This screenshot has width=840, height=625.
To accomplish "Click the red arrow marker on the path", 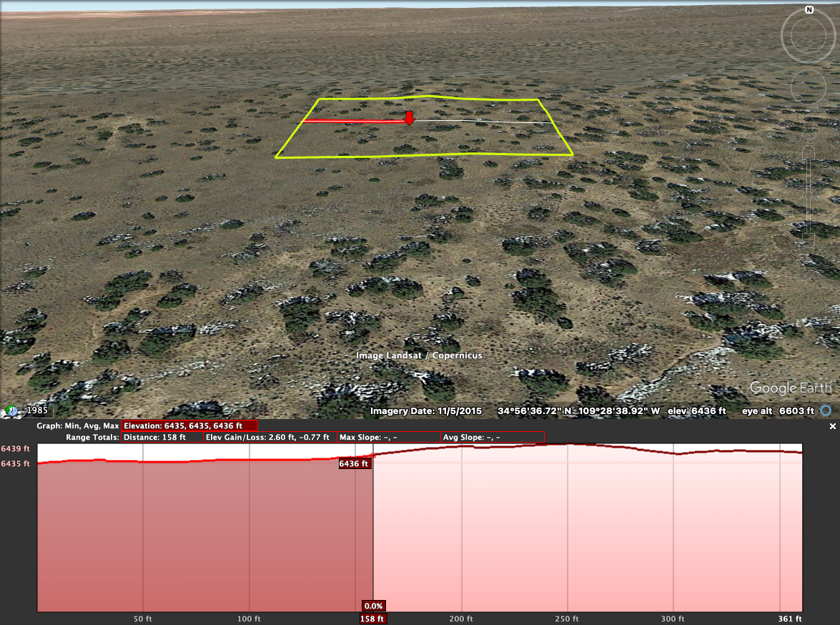I will (x=410, y=118).
